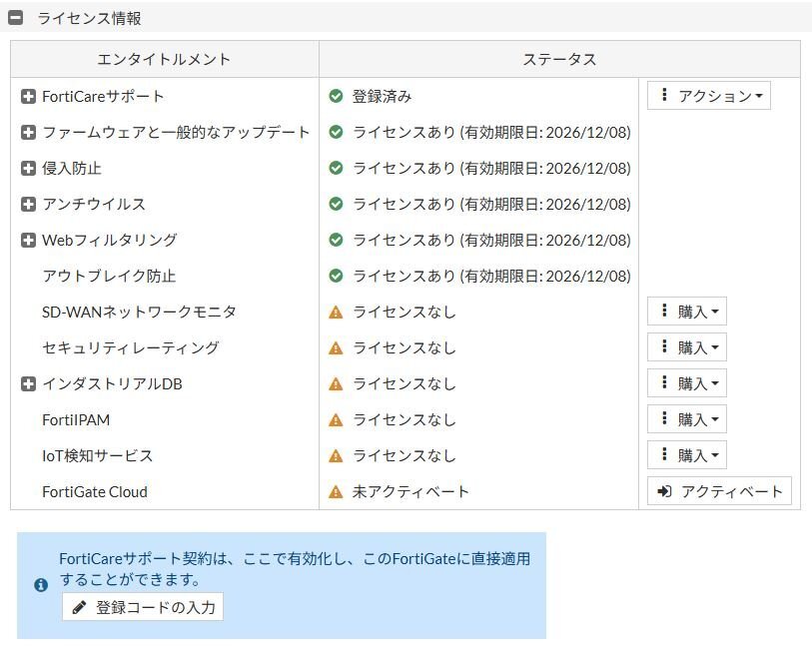Click the info icon in the blue notice box
The width and height of the screenshot is (812, 646).
[38, 586]
